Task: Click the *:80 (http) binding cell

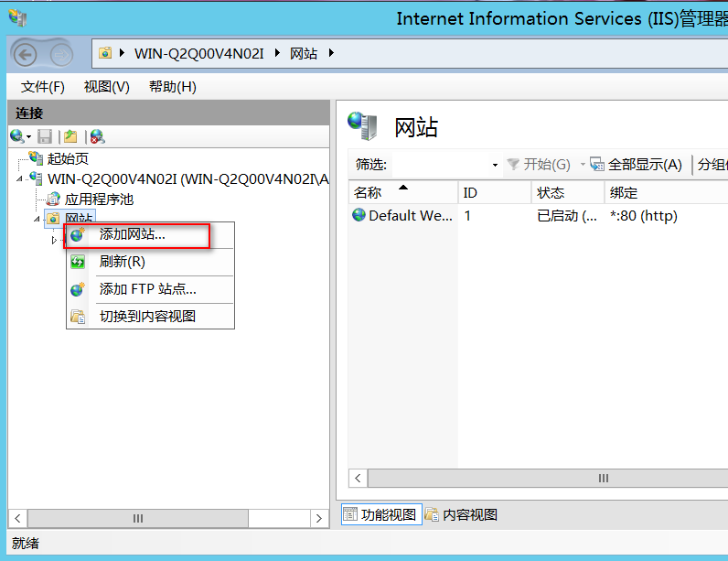Action: pyautogui.click(x=644, y=215)
